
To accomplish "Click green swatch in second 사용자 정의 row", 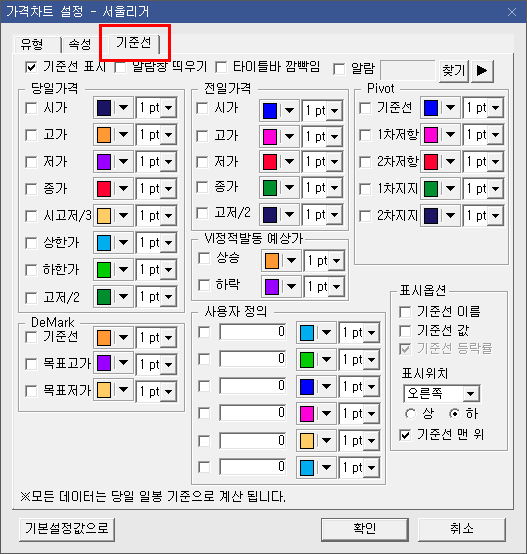I will pos(307,360).
